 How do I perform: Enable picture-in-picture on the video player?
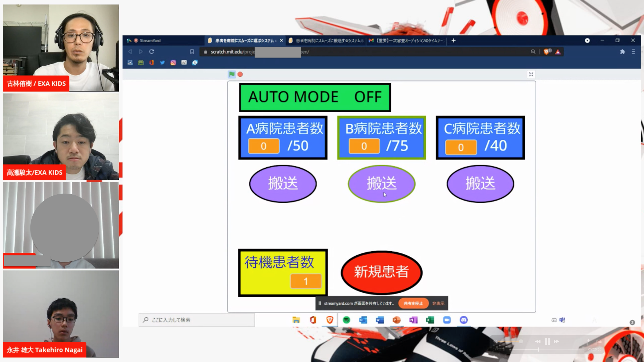click(x=599, y=341)
